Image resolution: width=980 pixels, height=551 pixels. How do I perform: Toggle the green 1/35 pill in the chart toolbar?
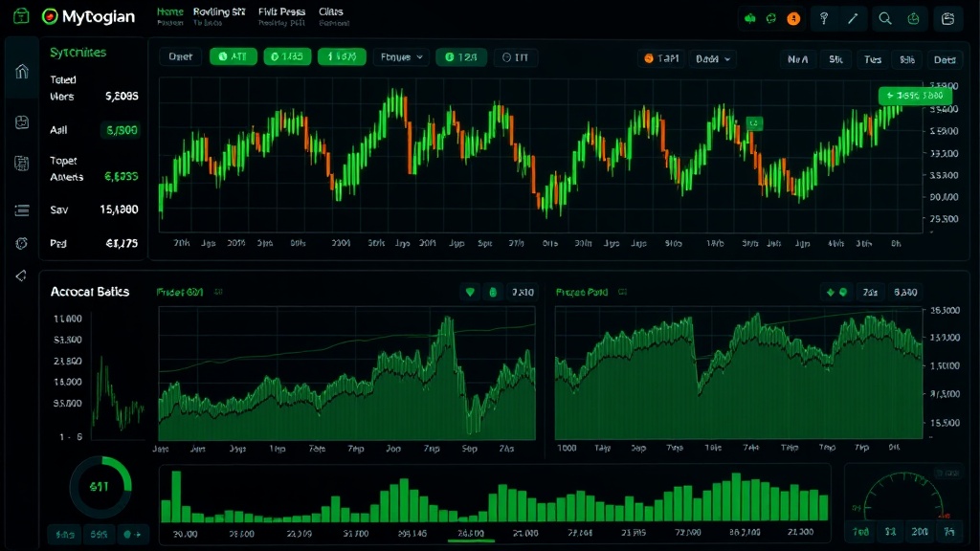click(287, 56)
